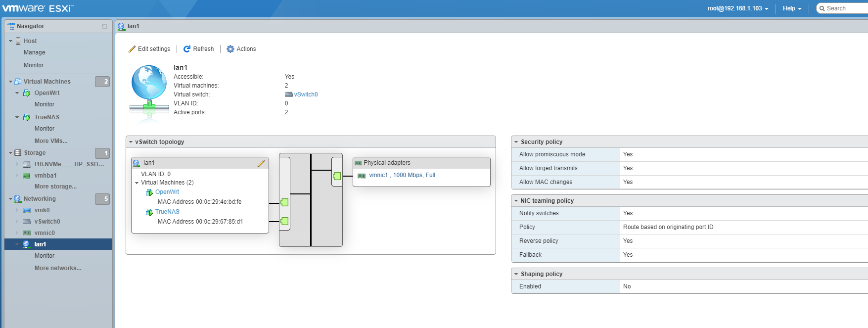The image size is (868, 328).
Task: Select Manage under Host in Navigator
Action: pyautogui.click(x=34, y=52)
